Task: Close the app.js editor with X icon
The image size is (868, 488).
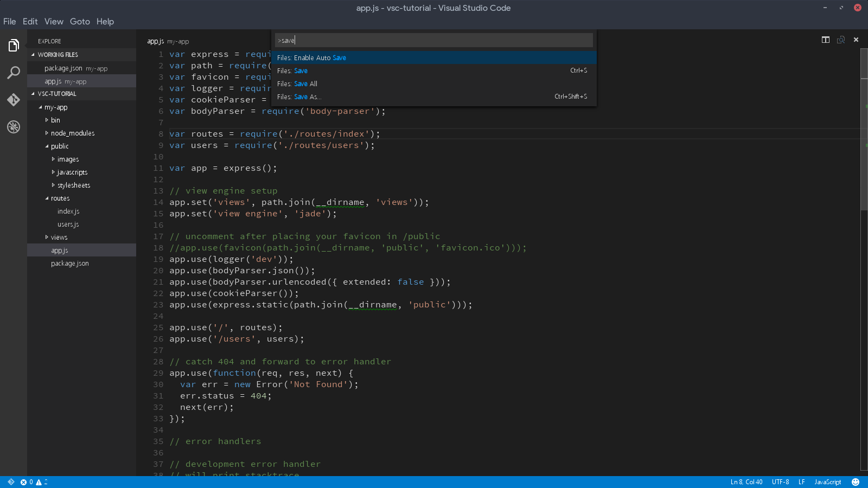Action: [x=856, y=40]
